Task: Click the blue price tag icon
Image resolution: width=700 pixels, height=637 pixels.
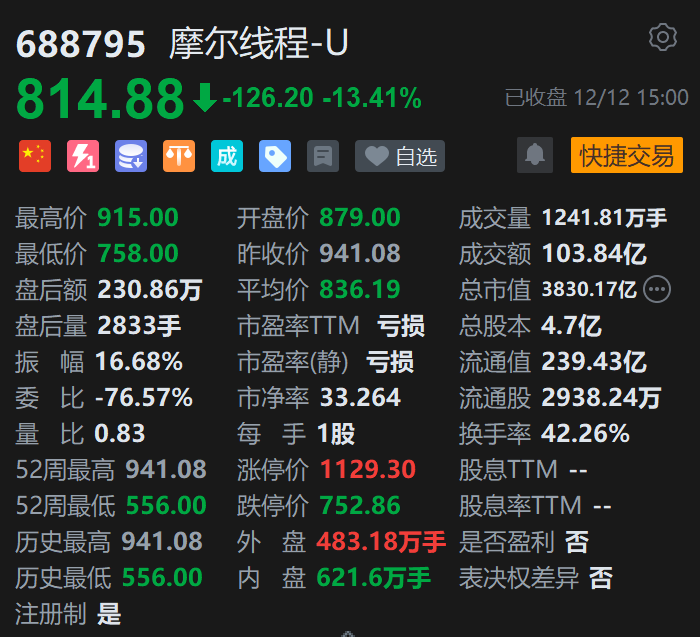Action: (275, 156)
